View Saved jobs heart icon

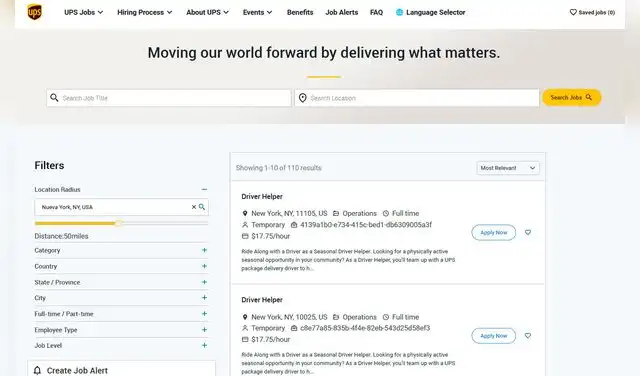573,12
